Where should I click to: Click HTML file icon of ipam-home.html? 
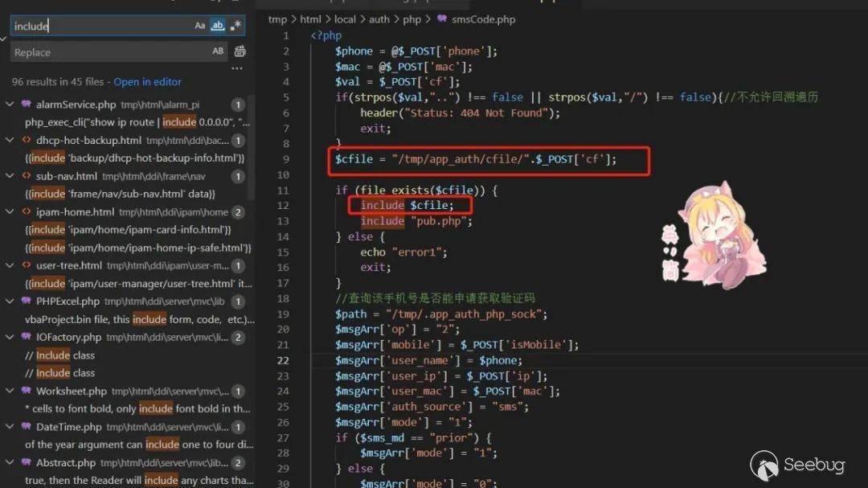[x=26, y=211]
